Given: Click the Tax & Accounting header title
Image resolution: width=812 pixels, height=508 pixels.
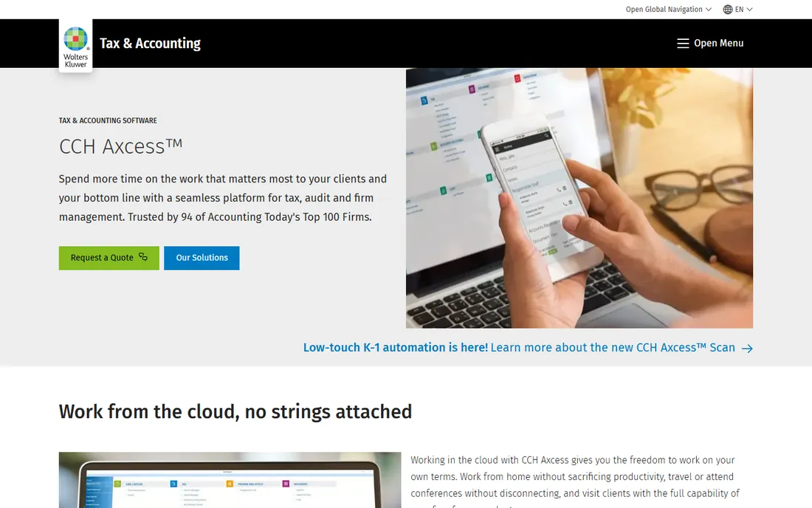Looking at the screenshot, I should [x=150, y=44].
